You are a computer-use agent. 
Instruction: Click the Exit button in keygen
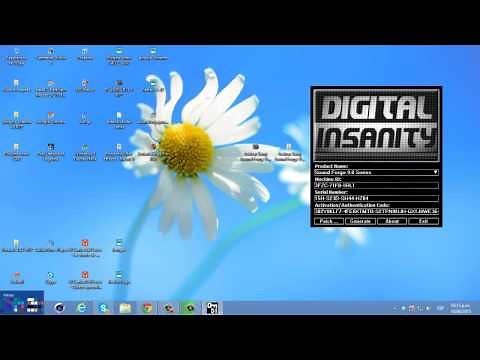click(424, 221)
